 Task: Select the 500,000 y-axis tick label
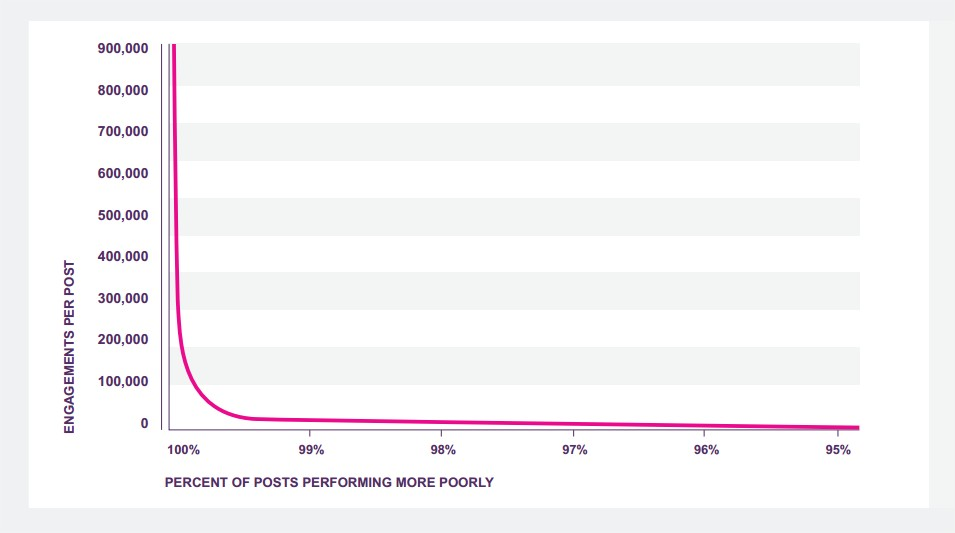(123, 215)
